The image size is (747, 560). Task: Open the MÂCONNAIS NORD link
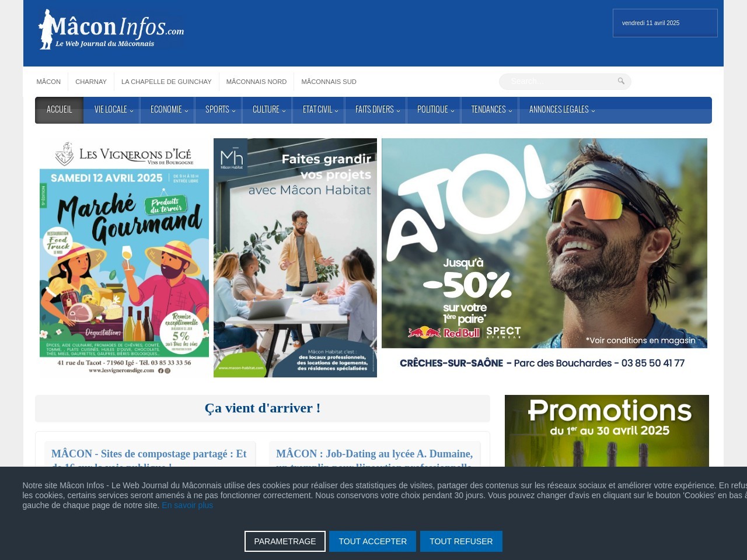(256, 82)
